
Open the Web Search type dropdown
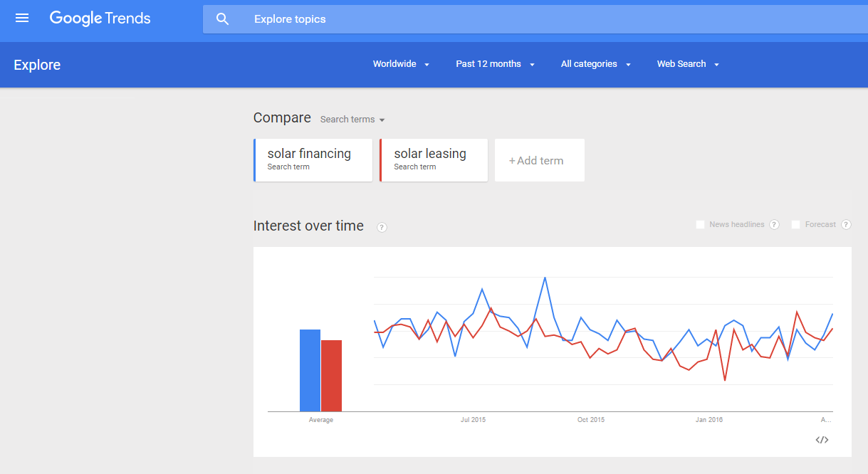point(687,63)
